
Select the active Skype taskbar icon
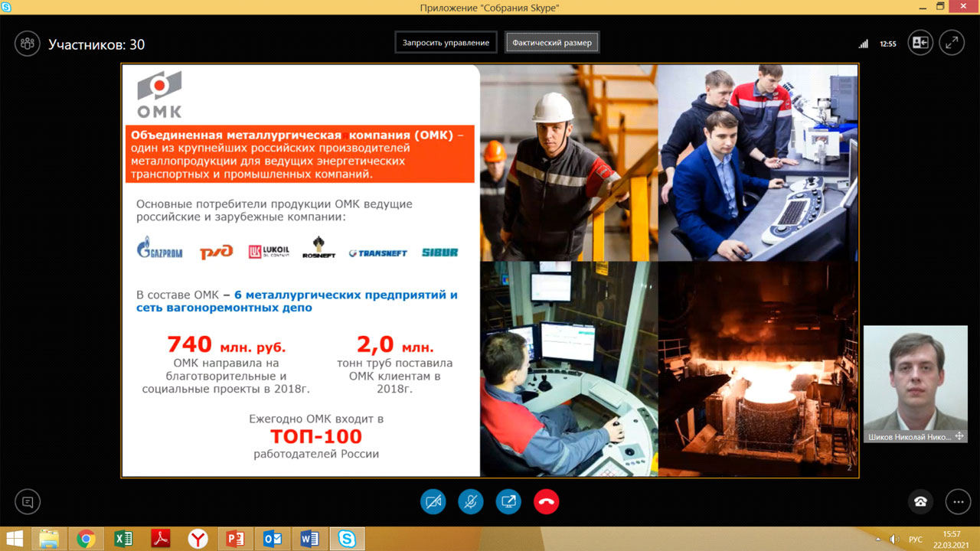(347, 539)
